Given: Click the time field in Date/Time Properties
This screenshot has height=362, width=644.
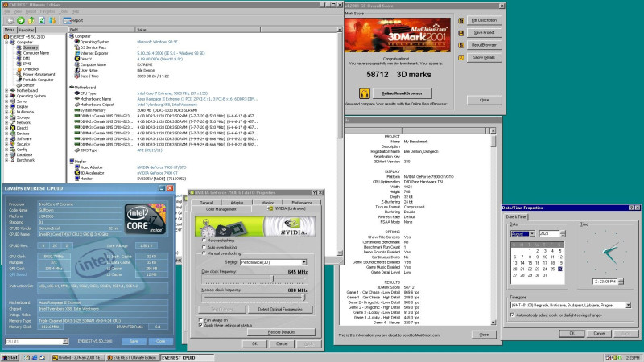Looking at the screenshot, I should tap(605, 282).
